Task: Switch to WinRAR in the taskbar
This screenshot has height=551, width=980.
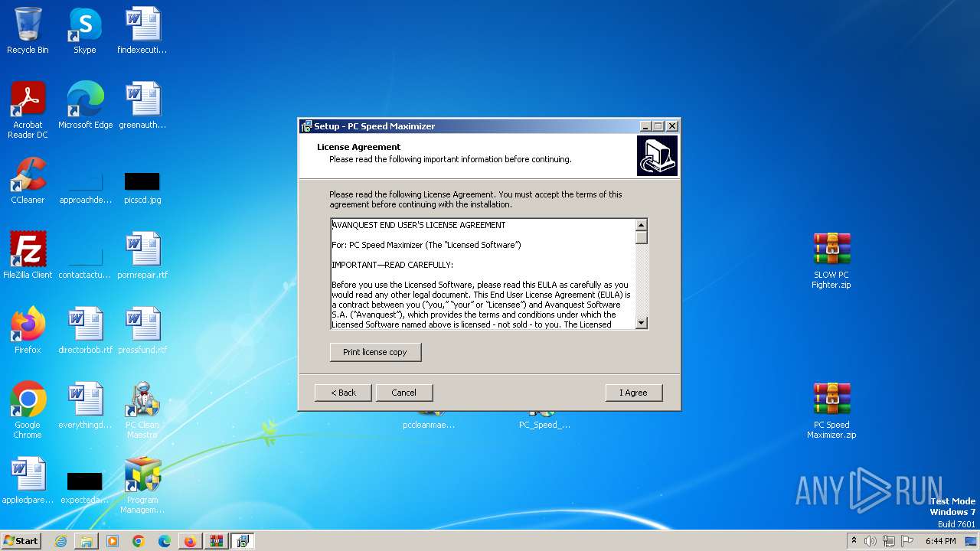Action: click(x=217, y=541)
